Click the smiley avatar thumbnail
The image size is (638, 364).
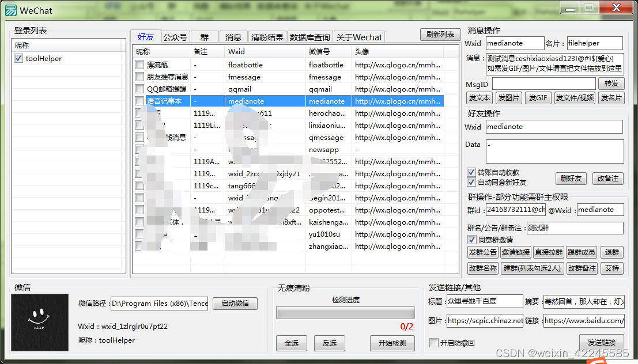point(39,323)
